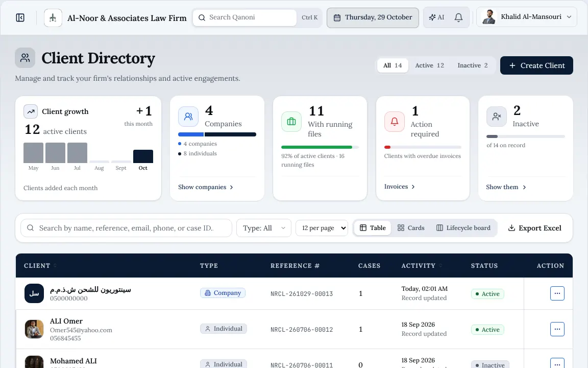Expand Khalid Al-Mansouri account menu chevron
Viewport: 588px width, 368px height.
[x=569, y=17]
